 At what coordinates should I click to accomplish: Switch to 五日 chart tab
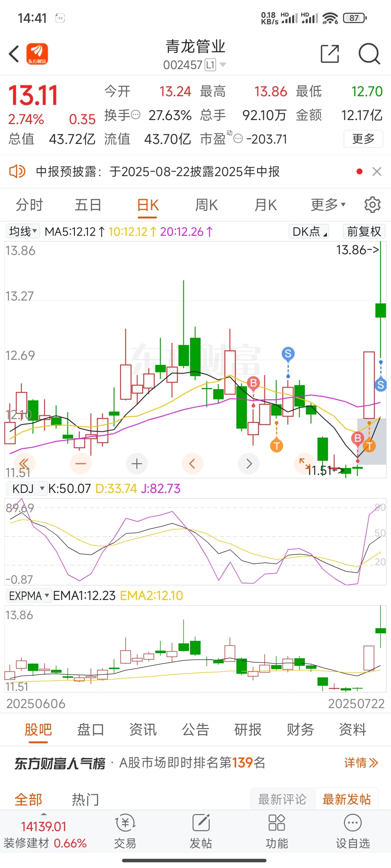tap(88, 205)
